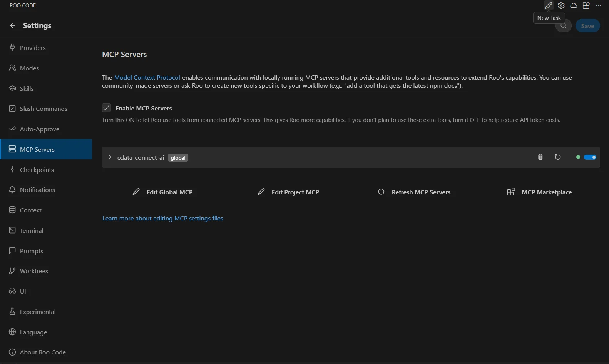Click the Edit Global MCP button
The width and height of the screenshot is (609, 364).
click(163, 192)
